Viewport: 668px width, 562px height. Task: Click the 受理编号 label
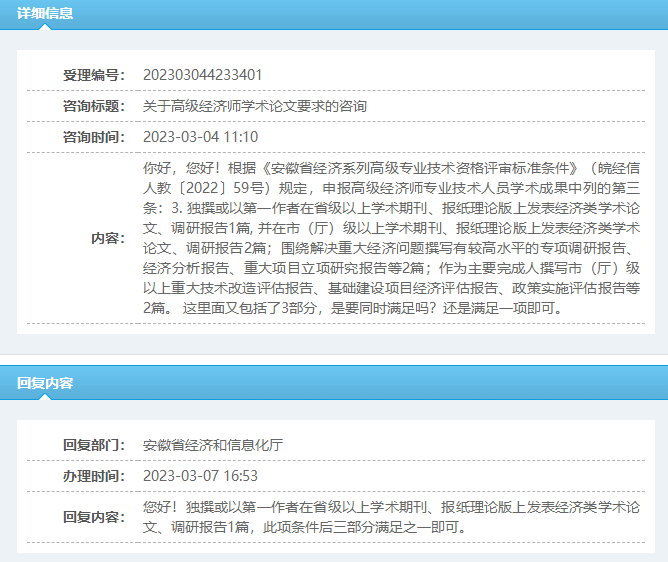pyautogui.click(x=94, y=75)
